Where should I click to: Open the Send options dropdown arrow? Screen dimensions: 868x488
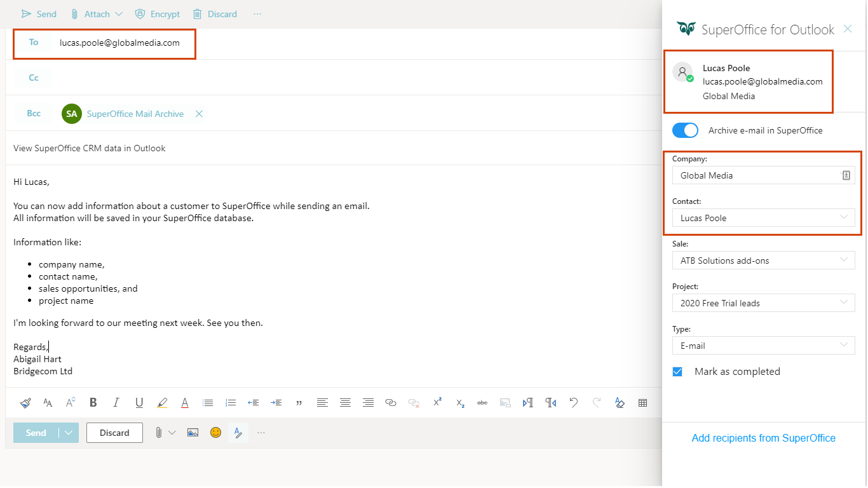(x=69, y=433)
